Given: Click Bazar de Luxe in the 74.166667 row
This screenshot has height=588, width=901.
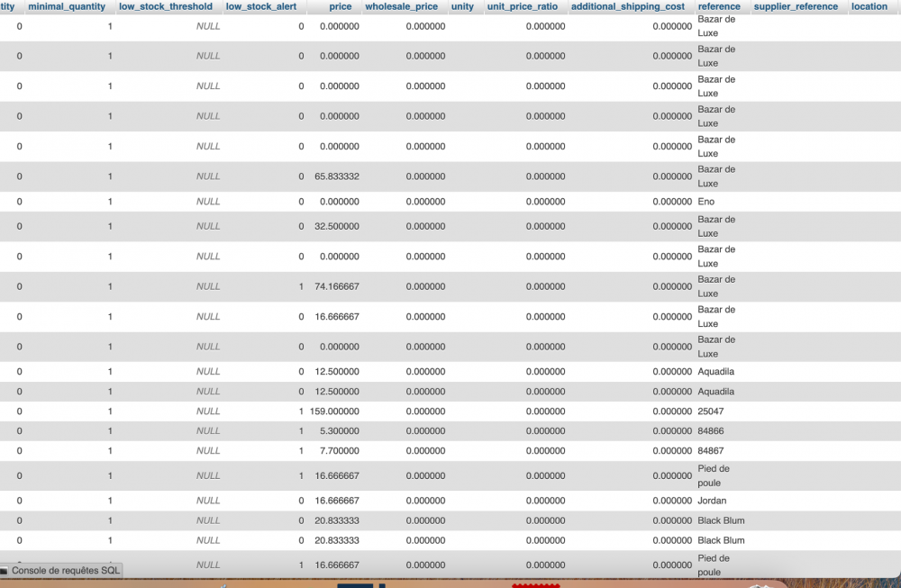Looking at the screenshot, I should click(716, 286).
